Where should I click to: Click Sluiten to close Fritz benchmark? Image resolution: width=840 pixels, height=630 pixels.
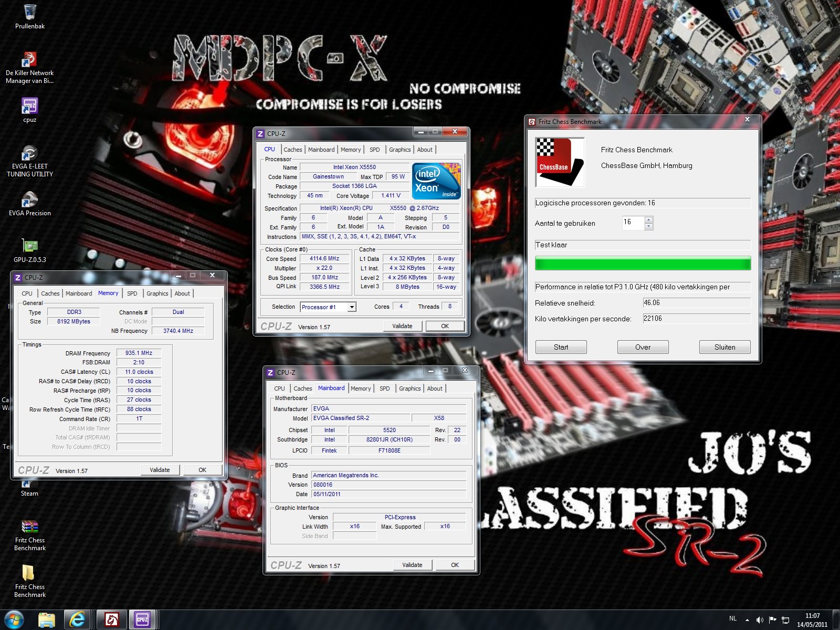[725, 347]
